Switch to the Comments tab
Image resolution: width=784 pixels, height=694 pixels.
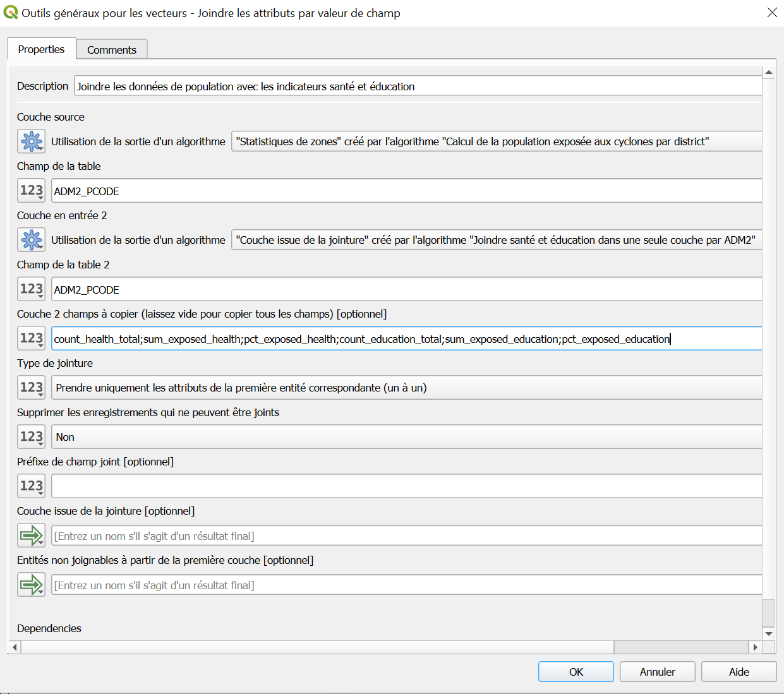tap(112, 50)
